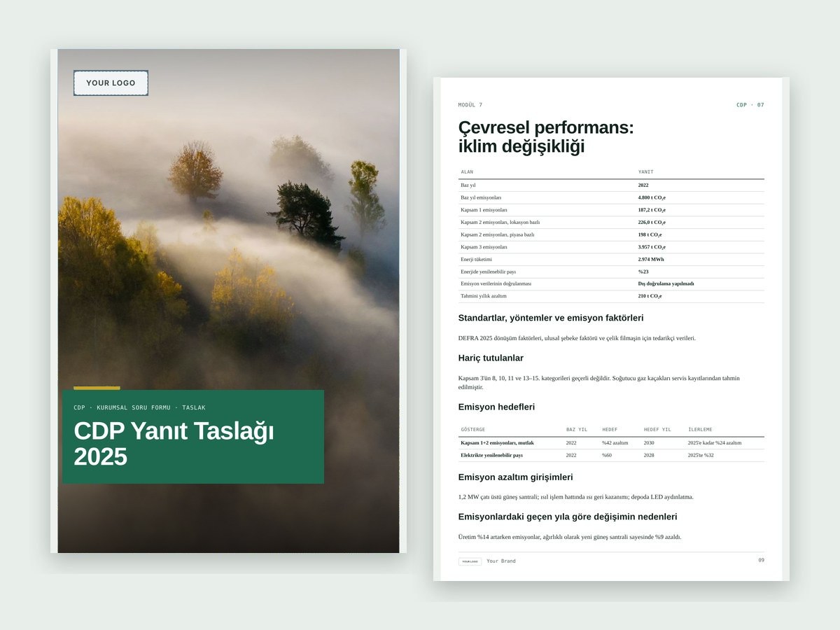The image size is (840, 630).
Task: Click the '4.800 t CO₂e' value
Action: [x=652, y=198]
